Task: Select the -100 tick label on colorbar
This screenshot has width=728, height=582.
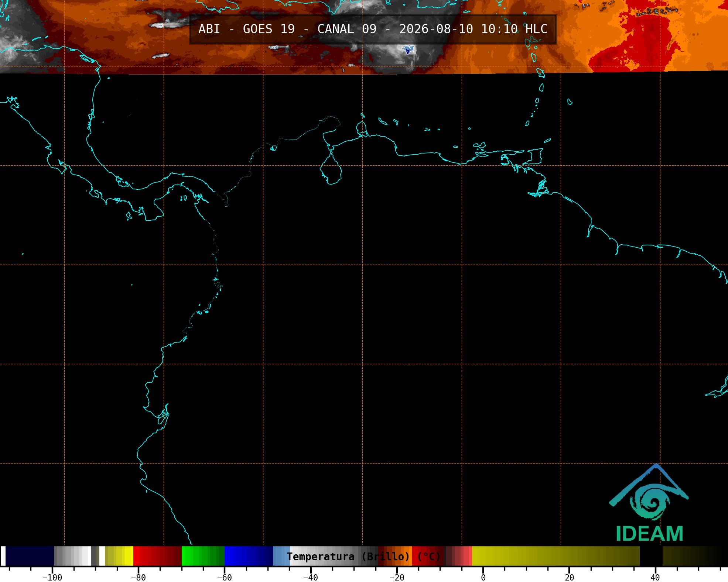Action: [52, 578]
